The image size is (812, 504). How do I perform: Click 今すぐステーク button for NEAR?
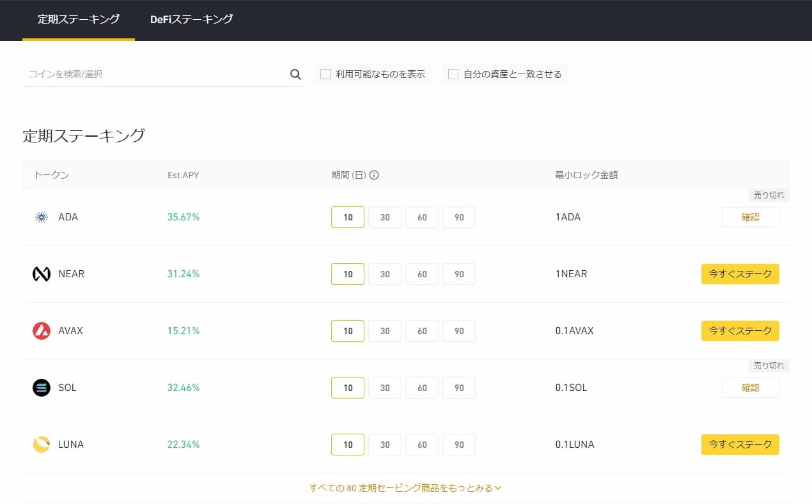pos(740,274)
